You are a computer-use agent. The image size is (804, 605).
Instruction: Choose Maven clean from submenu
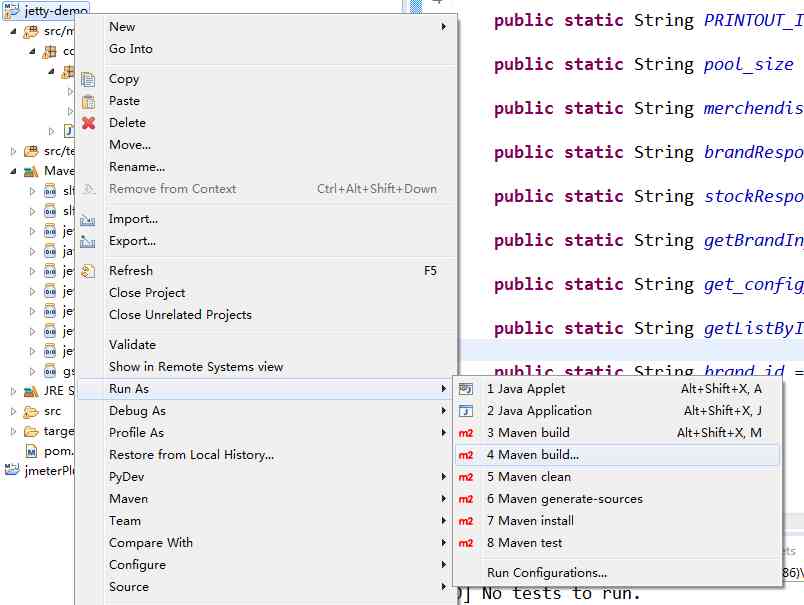click(528, 477)
